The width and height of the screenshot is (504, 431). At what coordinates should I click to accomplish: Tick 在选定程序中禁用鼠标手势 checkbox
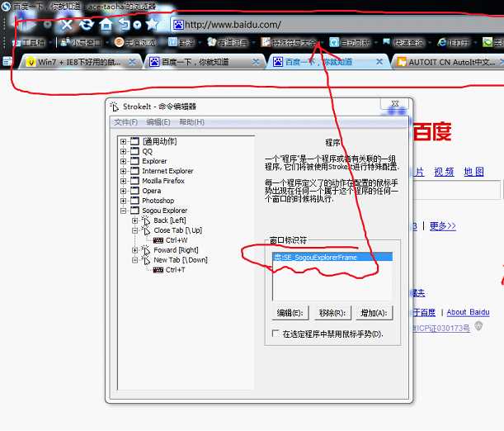click(x=276, y=334)
